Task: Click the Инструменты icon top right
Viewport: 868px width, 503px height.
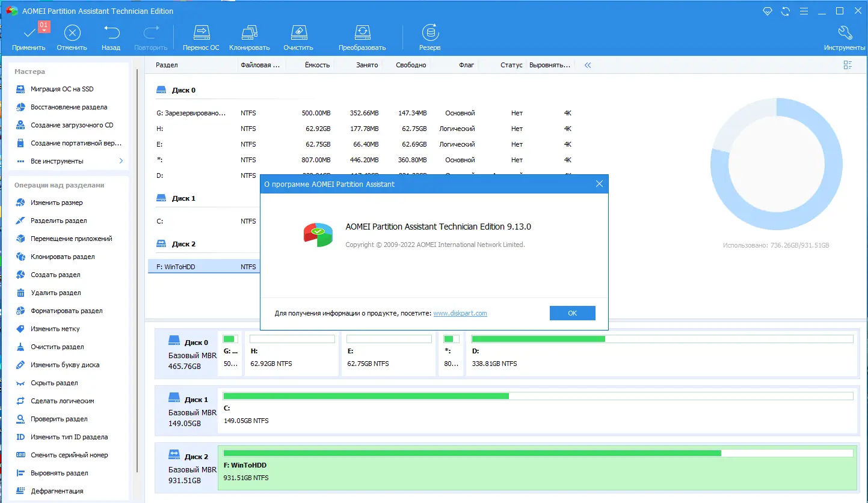Action: point(845,36)
